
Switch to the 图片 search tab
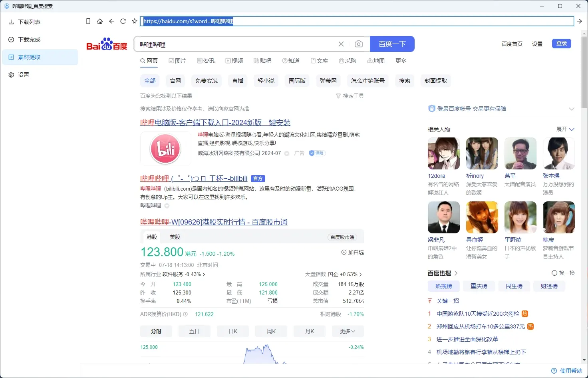pyautogui.click(x=177, y=61)
